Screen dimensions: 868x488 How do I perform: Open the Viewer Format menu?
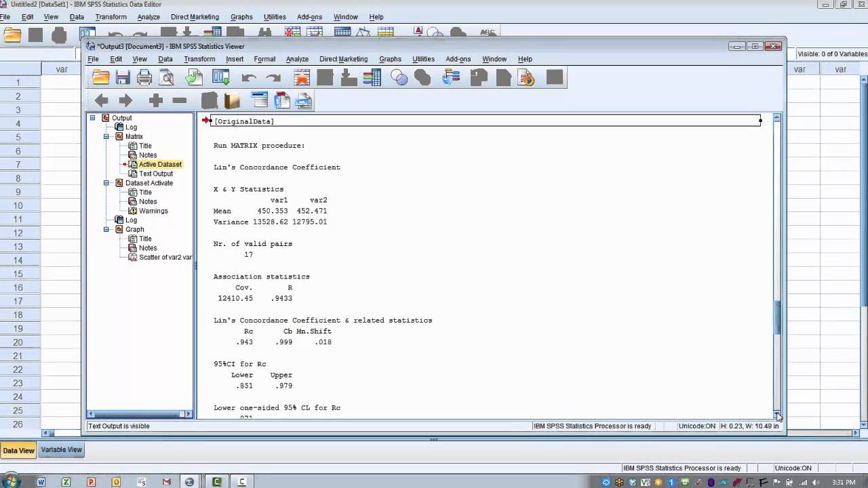[x=264, y=59]
